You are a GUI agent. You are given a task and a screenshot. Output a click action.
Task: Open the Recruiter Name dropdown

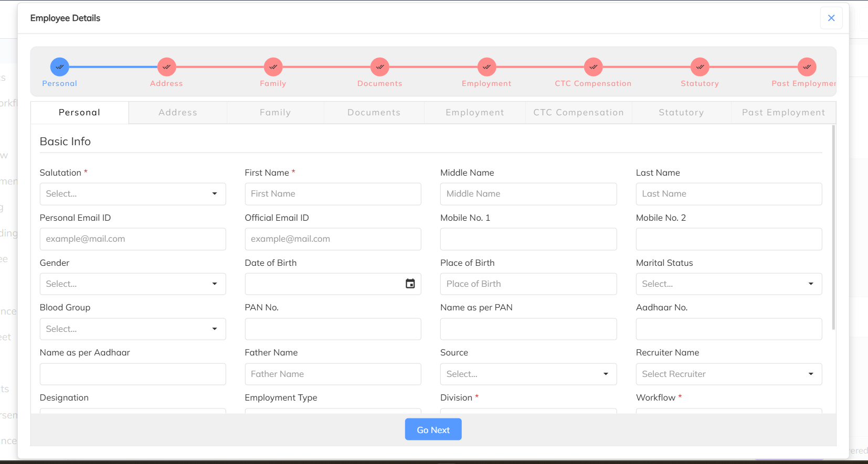(729, 374)
